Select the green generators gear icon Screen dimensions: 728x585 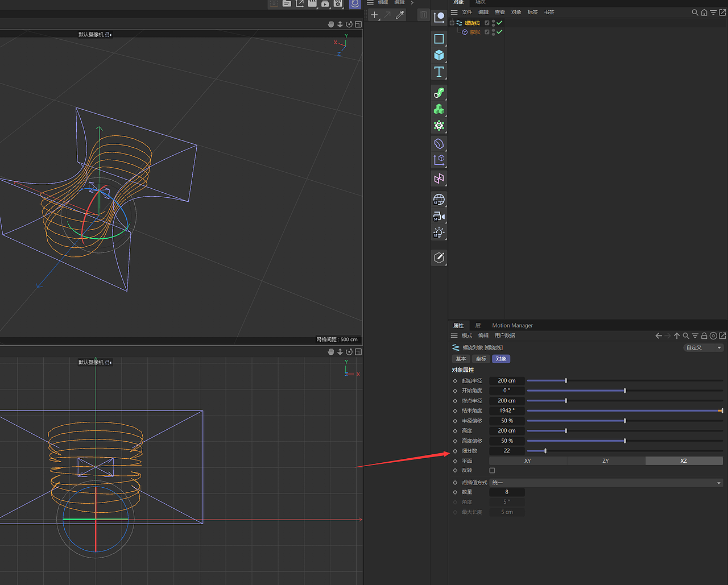(x=439, y=125)
